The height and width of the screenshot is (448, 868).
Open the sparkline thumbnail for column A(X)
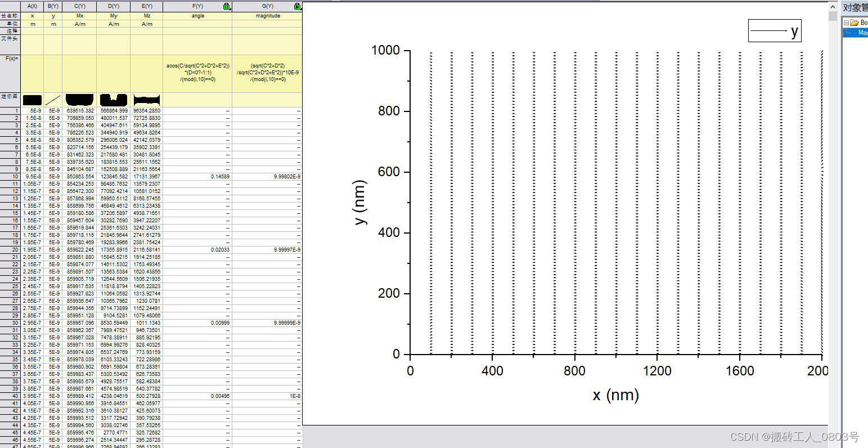[32, 100]
